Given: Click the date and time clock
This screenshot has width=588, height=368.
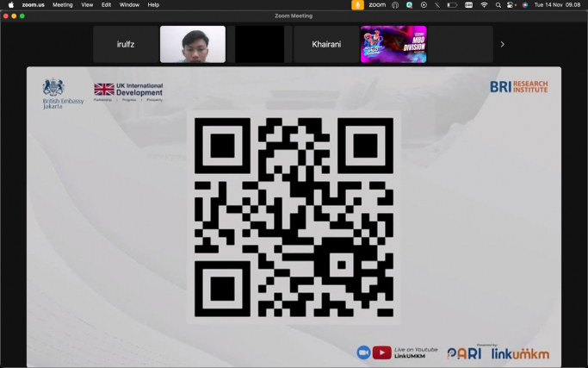Looking at the screenshot, I should 557,5.
